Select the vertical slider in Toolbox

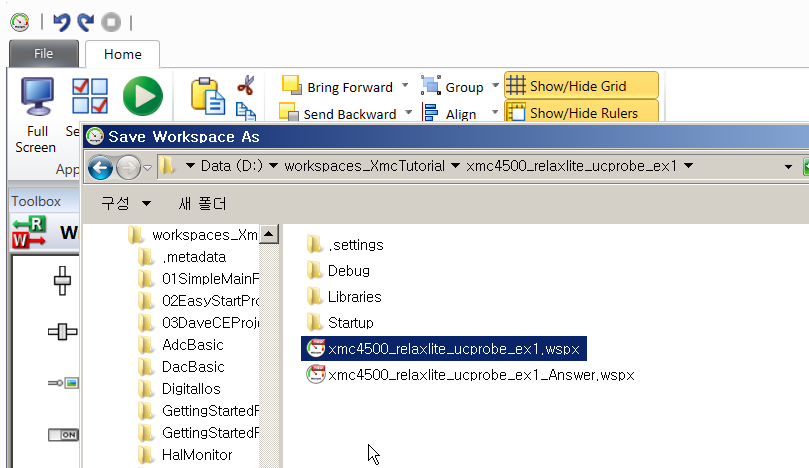point(62,281)
